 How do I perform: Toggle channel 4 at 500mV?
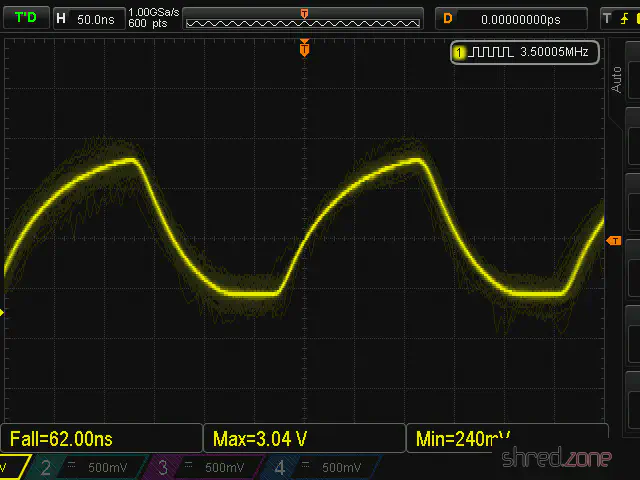point(320,467)
